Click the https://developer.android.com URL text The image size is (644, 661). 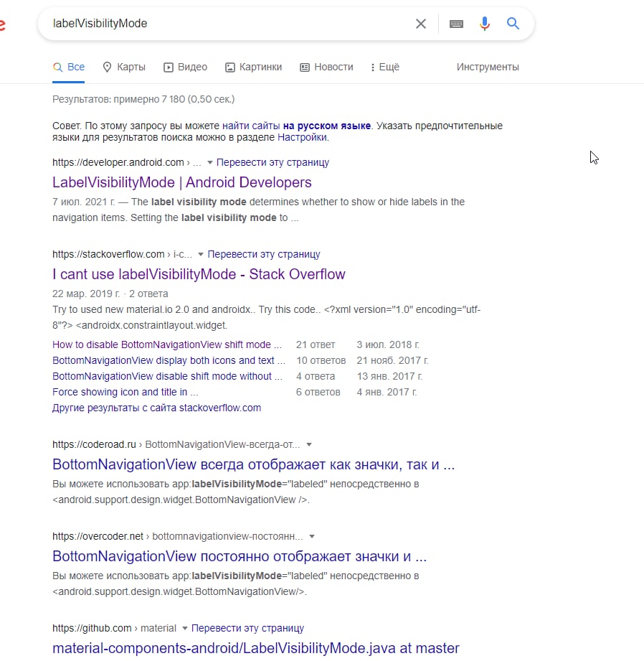(118, 162)
